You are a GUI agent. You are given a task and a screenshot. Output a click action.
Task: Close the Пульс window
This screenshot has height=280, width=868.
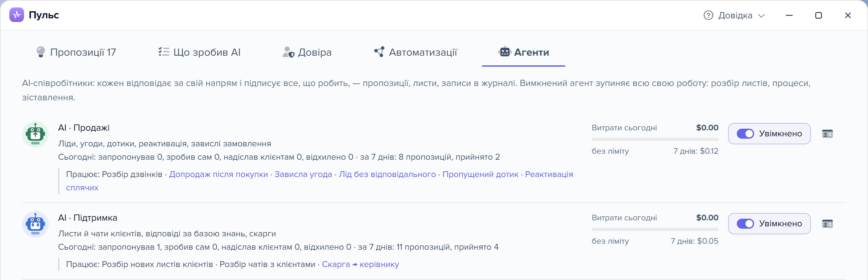coord(848,15)
